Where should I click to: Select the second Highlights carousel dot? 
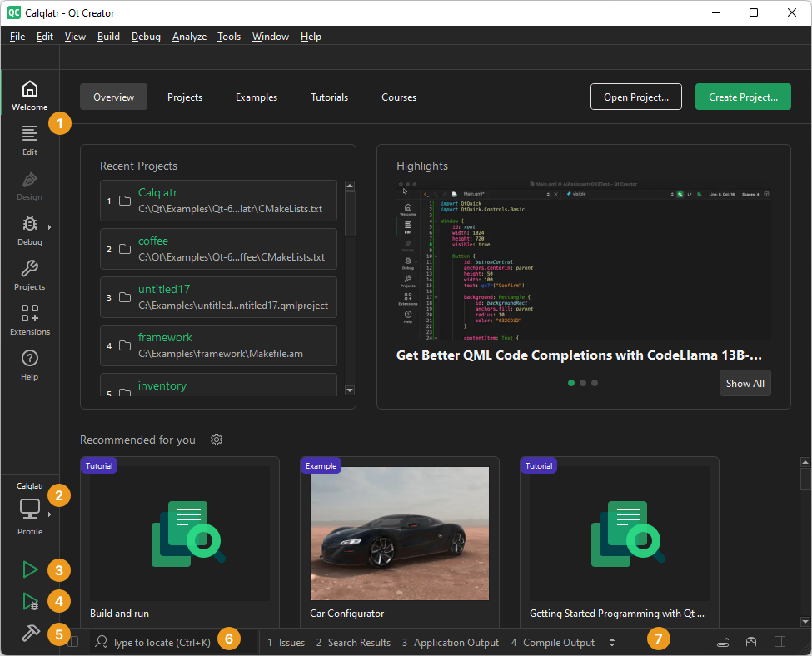click(x=582, y=383)
